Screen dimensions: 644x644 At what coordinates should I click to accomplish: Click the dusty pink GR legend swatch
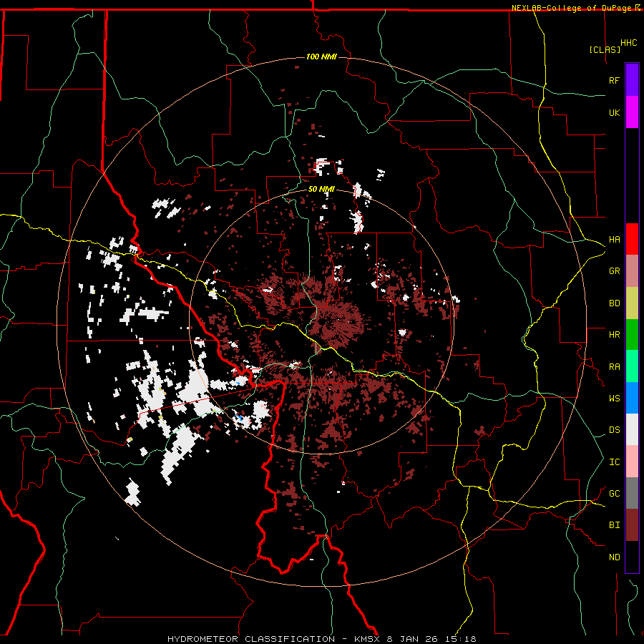coord(632,271)
